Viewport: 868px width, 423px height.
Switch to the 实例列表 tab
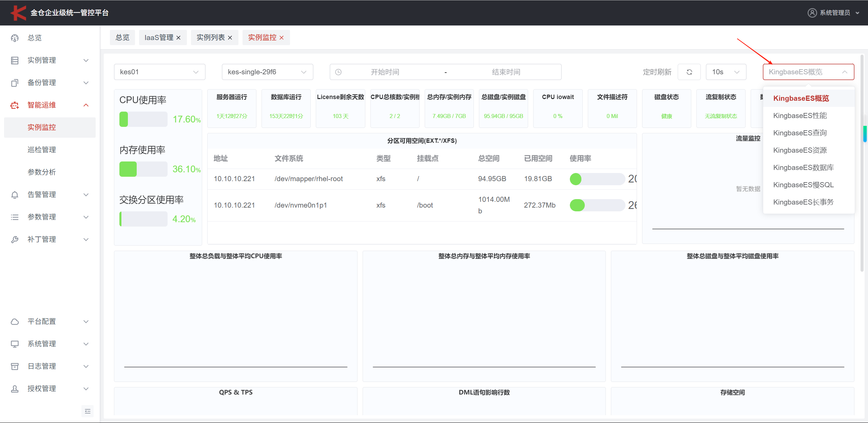coord(211,38)
